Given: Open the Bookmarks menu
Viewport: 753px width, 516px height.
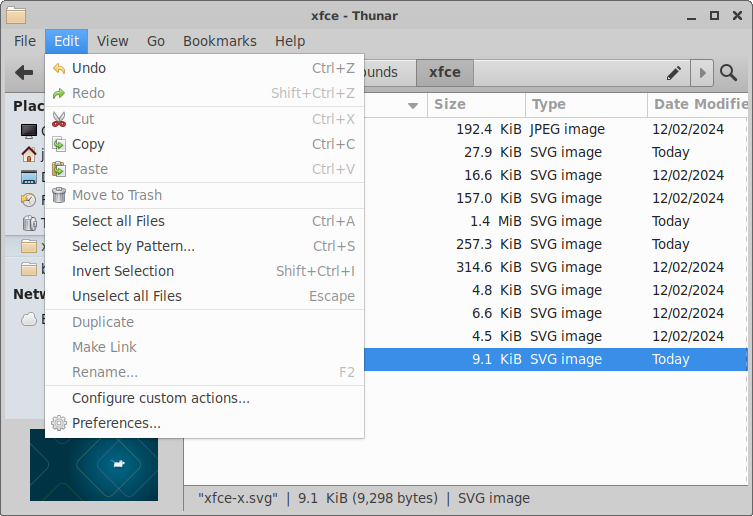Looking at the screenshot, I should click(x=220, y=41).
